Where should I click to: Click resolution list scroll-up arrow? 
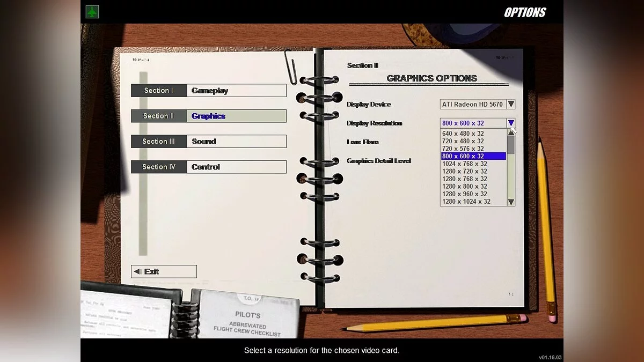click(x=511, y=132)
